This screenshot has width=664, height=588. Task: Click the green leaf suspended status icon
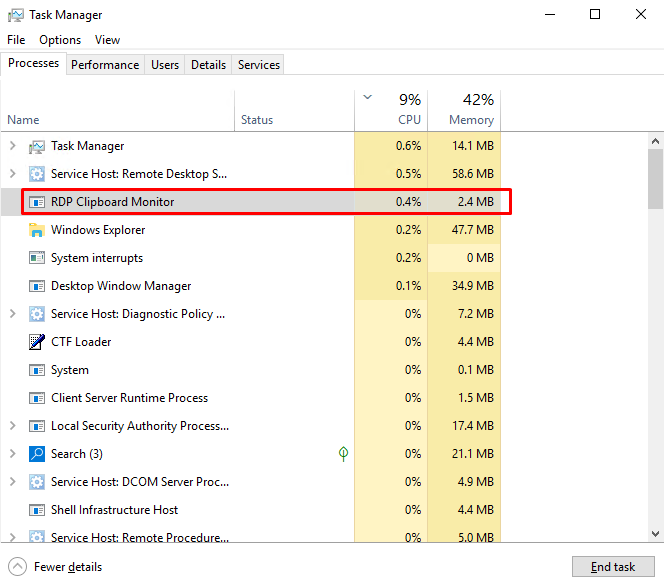pyautogui.click(x=343, y=454)
